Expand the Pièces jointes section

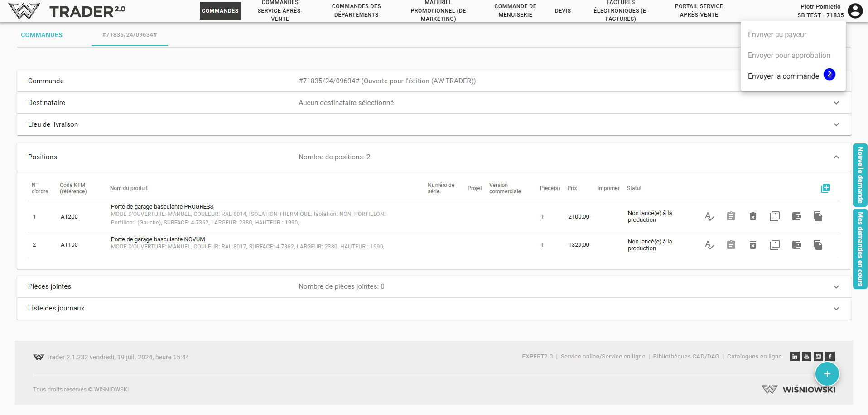pyautogui.click(x=836, y=287)
